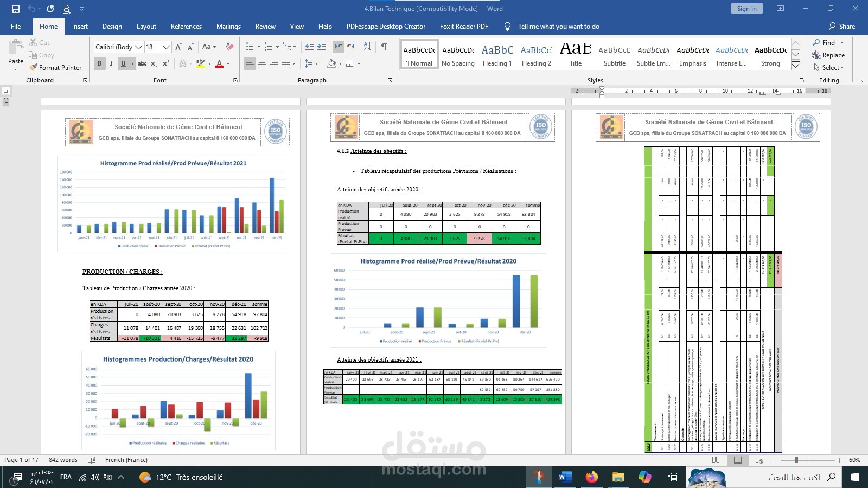Open the font size dropdown
The height and width of the screenshot is (488, 868).
click(x=166, y=47)
